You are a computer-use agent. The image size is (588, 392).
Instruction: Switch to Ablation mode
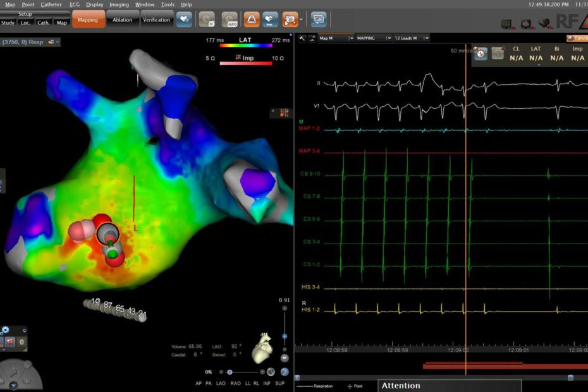click(122, 20)
